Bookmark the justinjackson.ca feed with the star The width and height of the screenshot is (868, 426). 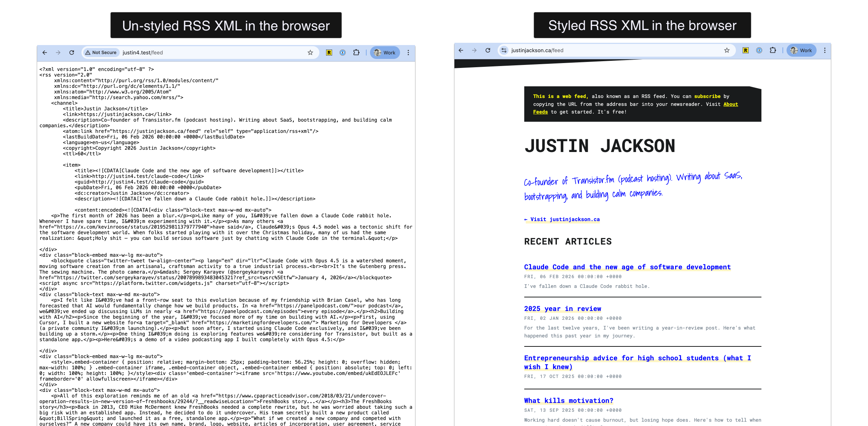click(x=727, y=50)
